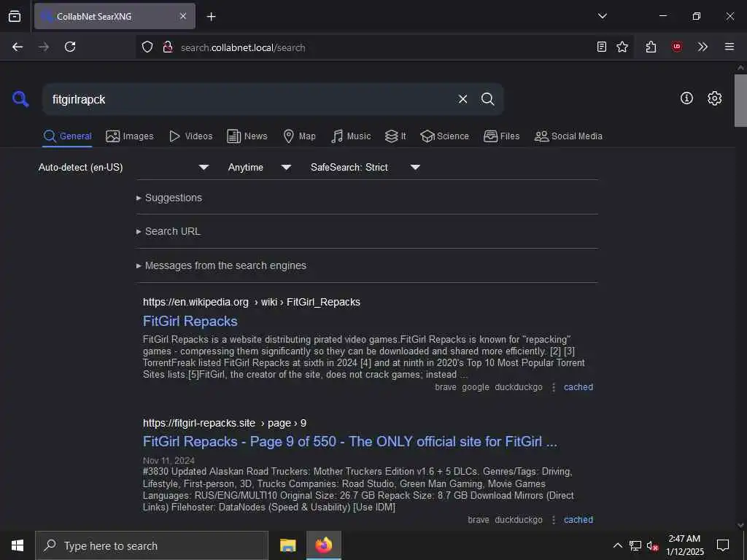This screenshot has height=560, width=747.
Task: Switch to the News tab
Action: pos(247,136)
